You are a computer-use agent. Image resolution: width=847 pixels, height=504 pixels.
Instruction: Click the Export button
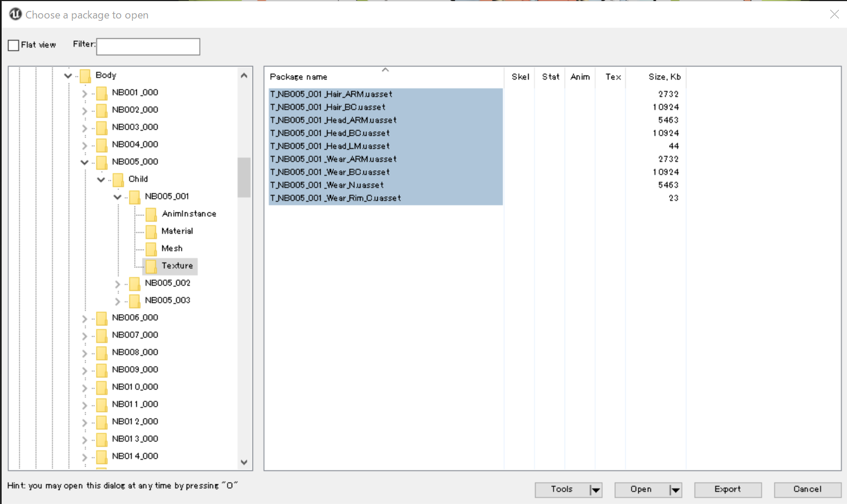(x=728, y=490)
